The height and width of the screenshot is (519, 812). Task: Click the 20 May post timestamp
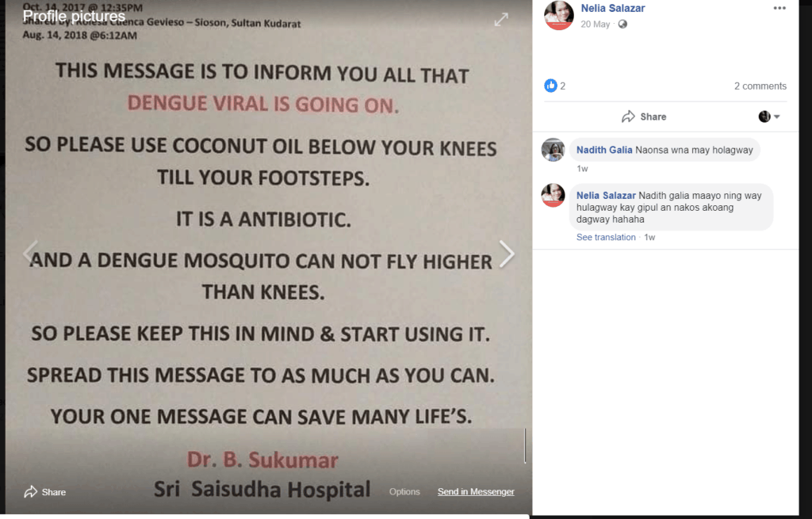[x=595, y=25]
